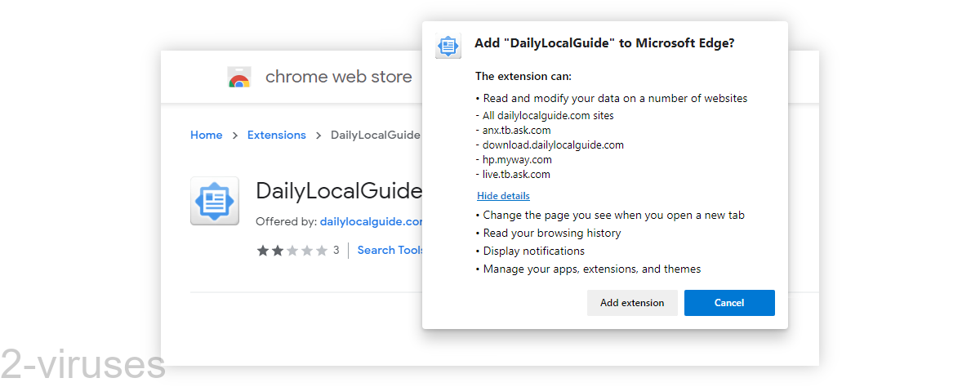Screen dimensions: 980x387
Task: Click 'live.tb.ask.com' entry
Action: pyautogui.click(x=513, y=175)
